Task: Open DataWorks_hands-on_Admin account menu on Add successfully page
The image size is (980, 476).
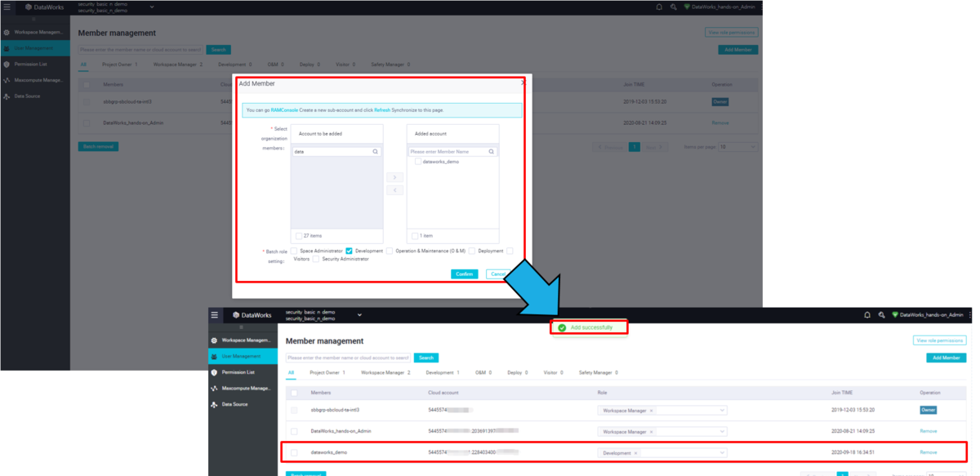Action: [x=928, y=314]
